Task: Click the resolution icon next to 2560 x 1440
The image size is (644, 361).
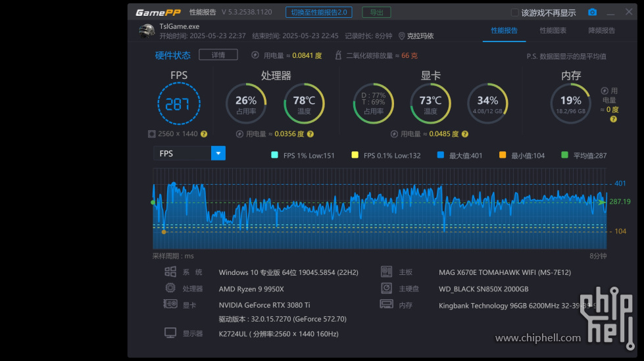Action: (151, 134)
